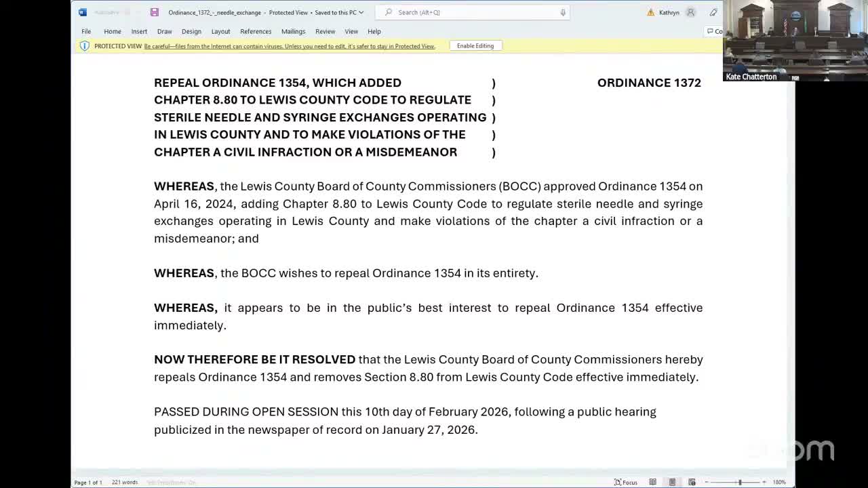Switch to Web Layout view icon
Screen dimensions: 868x488
692,482
